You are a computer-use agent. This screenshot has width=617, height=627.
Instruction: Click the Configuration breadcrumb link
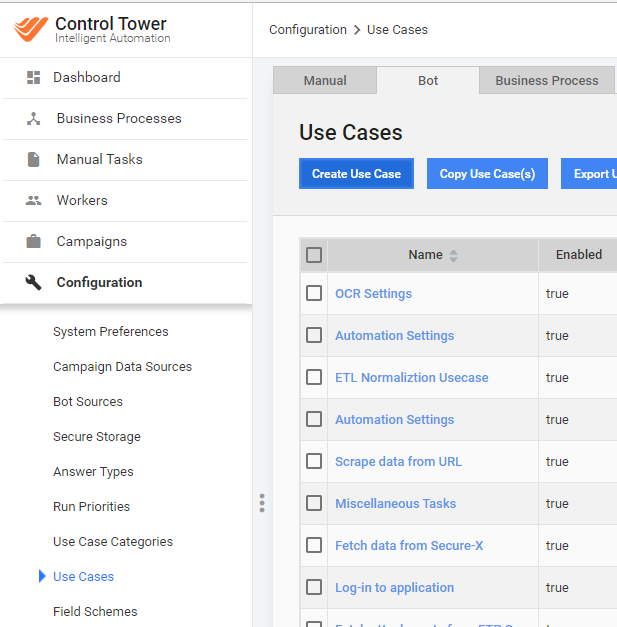[x=308, y=30]
